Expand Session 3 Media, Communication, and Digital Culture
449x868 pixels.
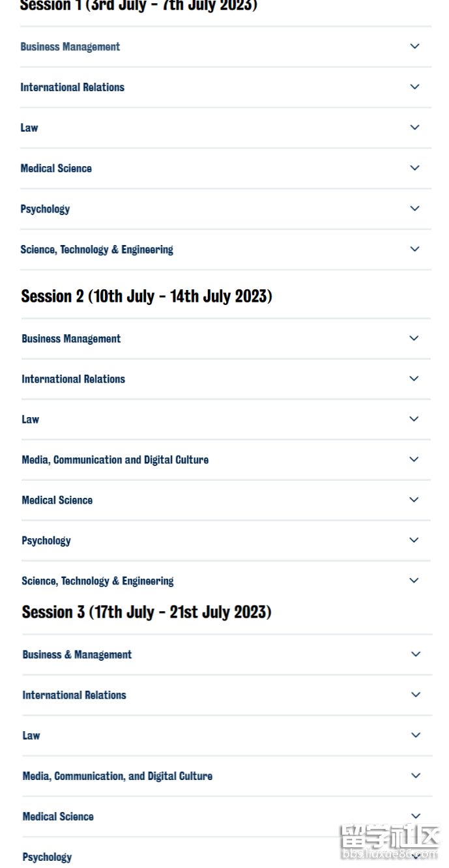click(117, 776)
